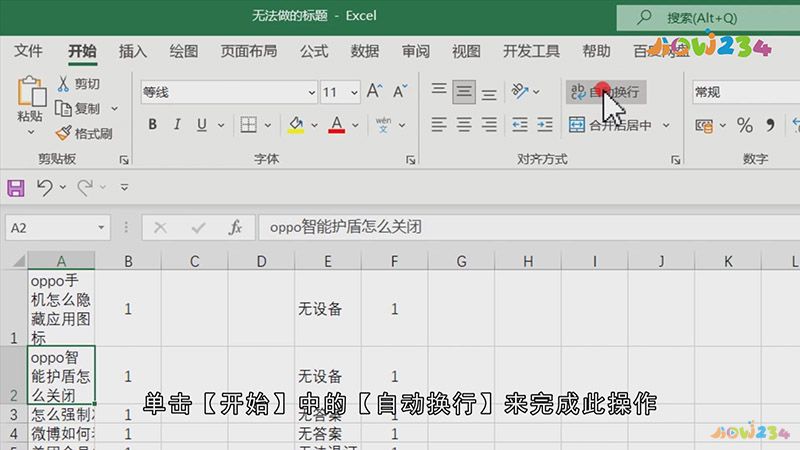Select column A header
800x450 pixels.
point(61,261)
